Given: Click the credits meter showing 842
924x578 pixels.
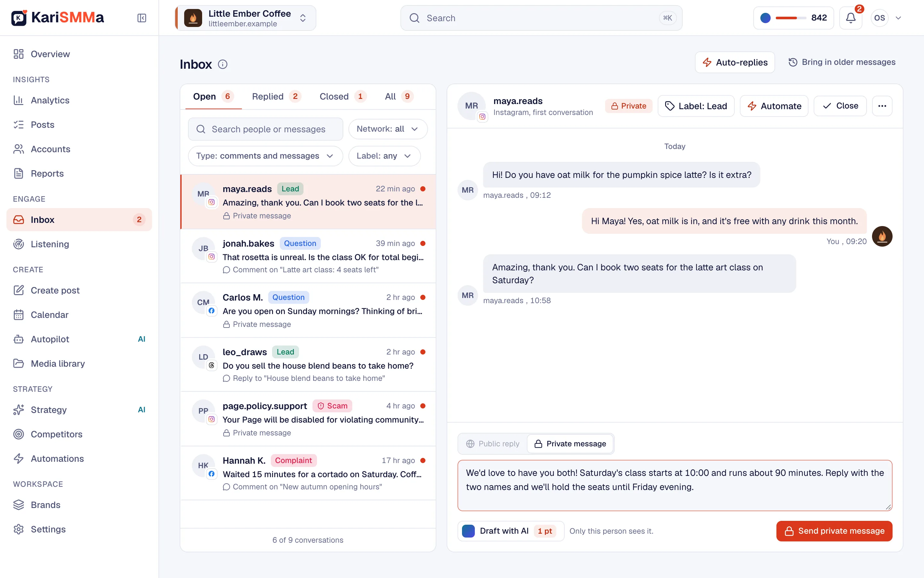Looking at the screenshot, I should pos(793,18).
